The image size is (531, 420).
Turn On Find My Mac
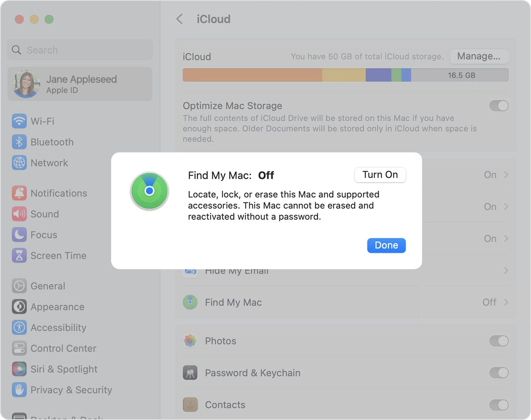coord(380,175)
